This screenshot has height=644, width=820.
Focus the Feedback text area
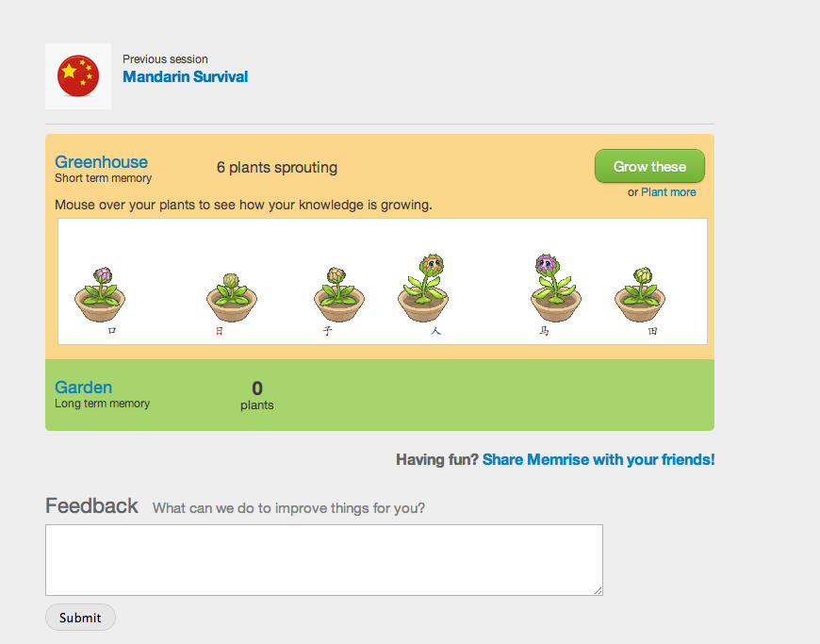click(x=323, y=559)
